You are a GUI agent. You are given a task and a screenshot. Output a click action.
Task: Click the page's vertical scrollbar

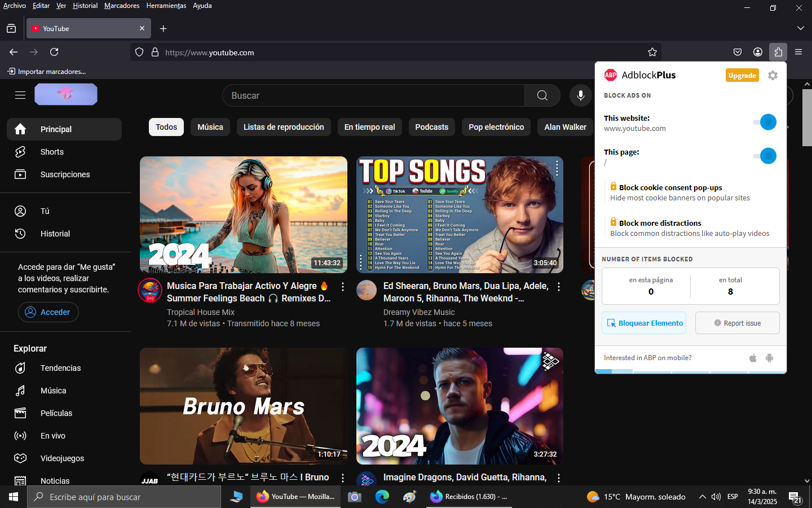[807, 282]
